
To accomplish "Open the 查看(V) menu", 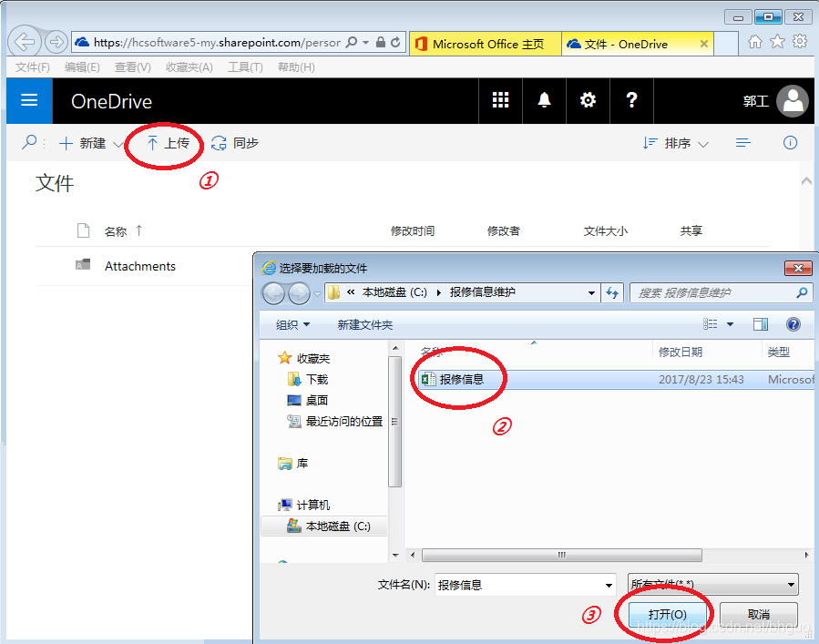I will [133, 66].
